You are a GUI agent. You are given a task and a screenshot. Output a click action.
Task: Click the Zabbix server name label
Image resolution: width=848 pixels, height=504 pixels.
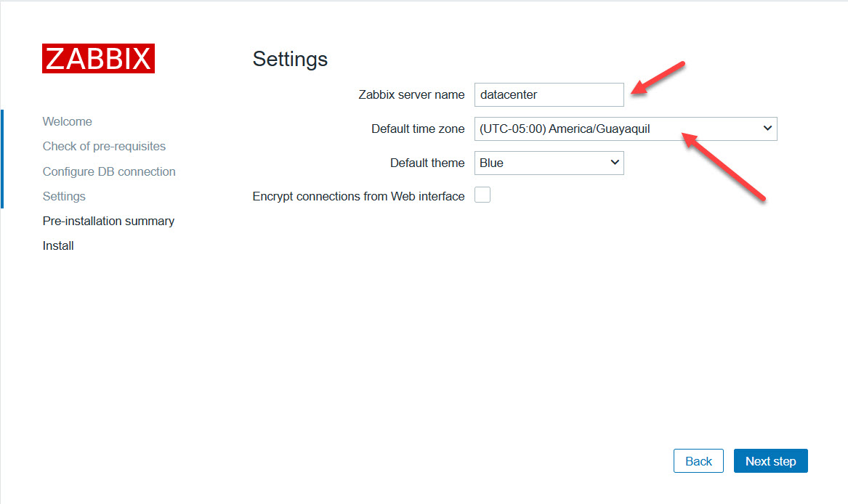(411, 94)
